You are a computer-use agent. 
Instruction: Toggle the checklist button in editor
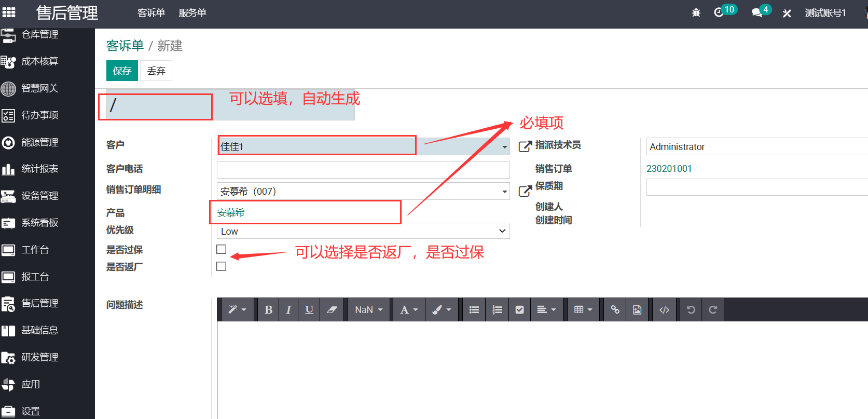coord(519,310)
